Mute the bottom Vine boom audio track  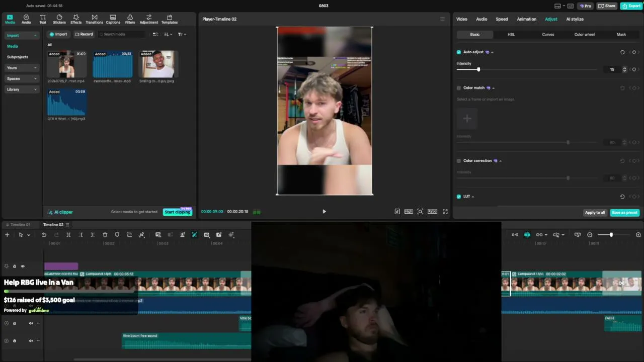[x=31, y=341]
